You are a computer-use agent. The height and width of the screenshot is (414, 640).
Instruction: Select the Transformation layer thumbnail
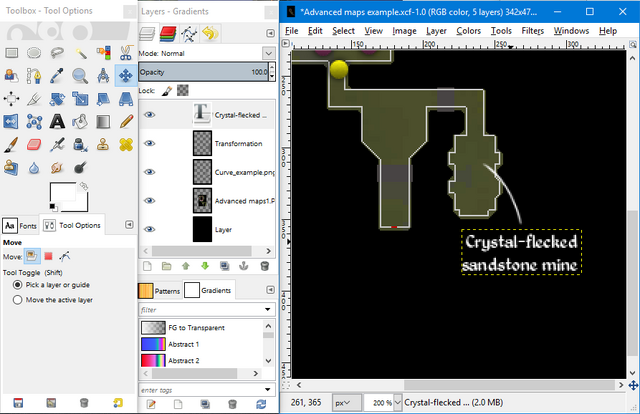(202, 143)
